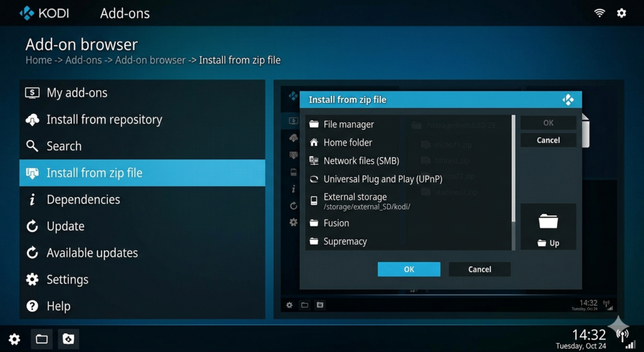This screenshot has height=352, width=644.
Task: Open Help in the sidebar
Action: coord(142,307)
